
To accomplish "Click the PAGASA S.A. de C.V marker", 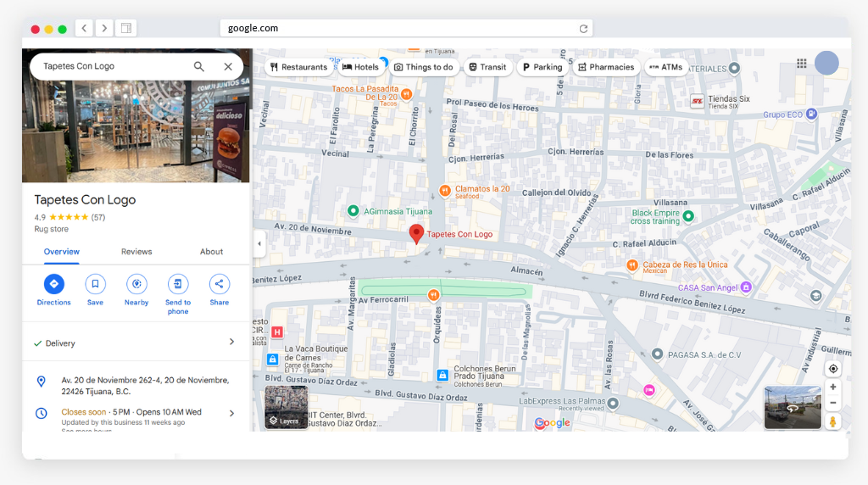I will (x=657, y=354).
